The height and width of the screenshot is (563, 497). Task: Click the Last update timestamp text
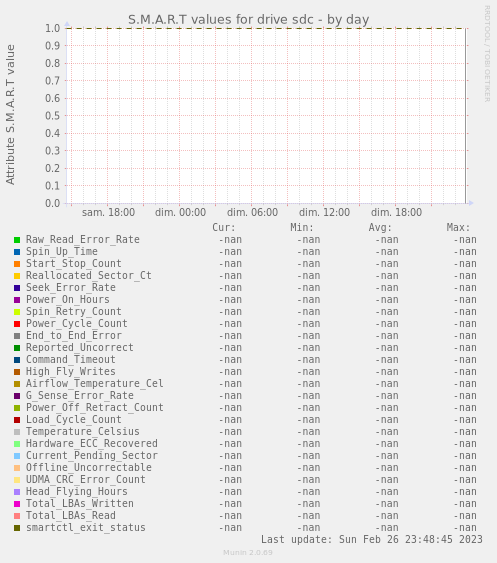(x=372, y=539)
